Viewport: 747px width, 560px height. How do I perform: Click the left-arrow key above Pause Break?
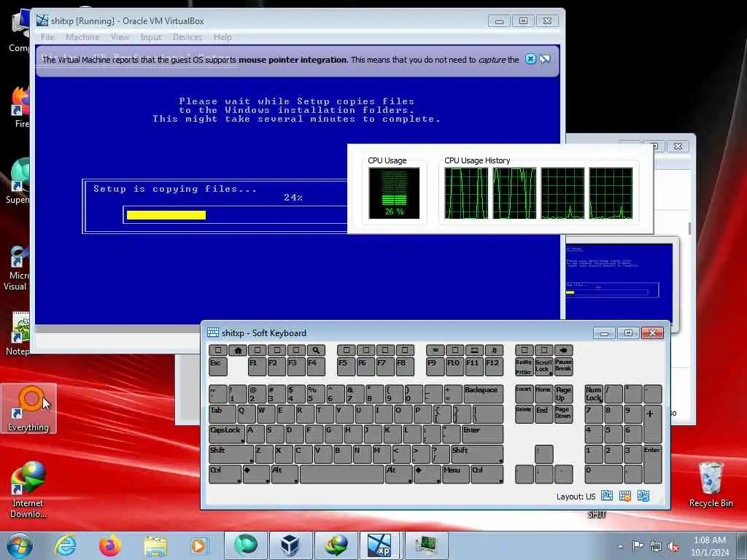pyautogui.click(x=564, y=351)
